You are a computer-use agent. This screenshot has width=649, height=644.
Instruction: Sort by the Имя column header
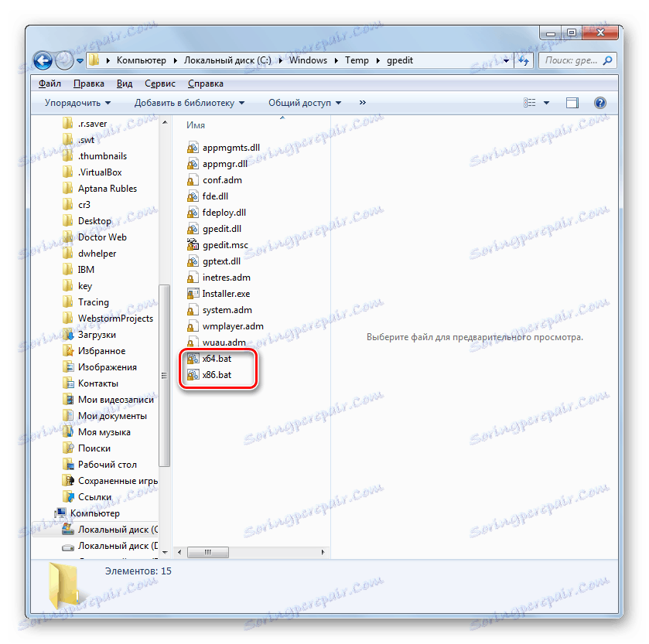tap(196, 125)
